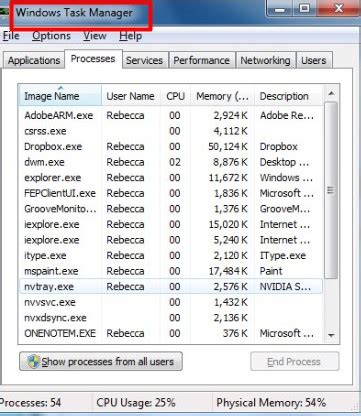Select the nvvsvc.exe process

171,302
